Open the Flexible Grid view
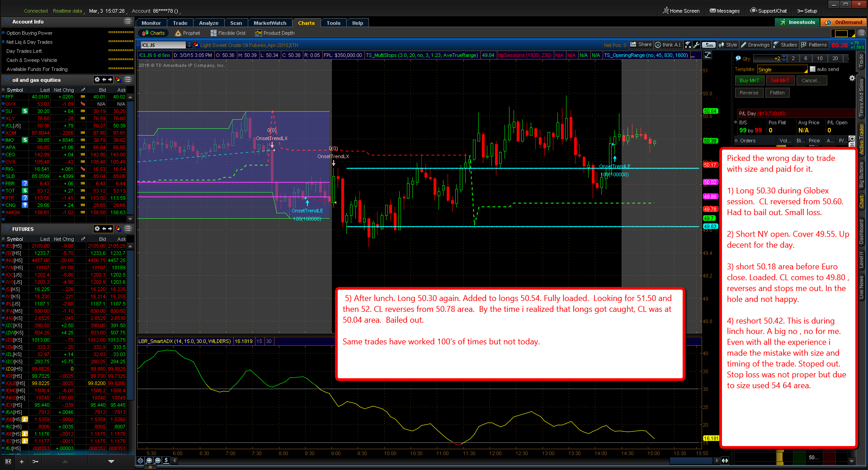Screen dimensions: 868x470 pyautogui.click(x=228, y=33)
